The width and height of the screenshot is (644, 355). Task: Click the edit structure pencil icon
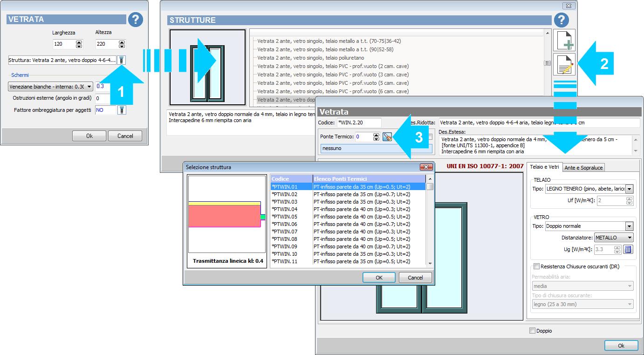coord(564,64)
